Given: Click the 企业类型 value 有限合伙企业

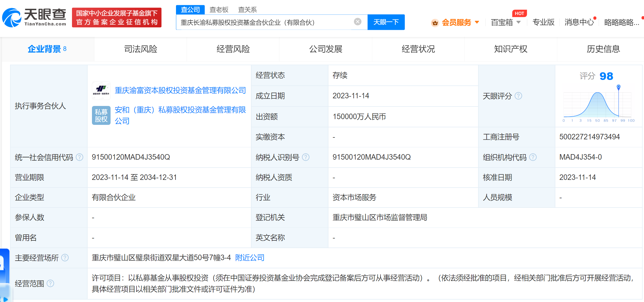Looking at the screenshot, I should (114, 197).
